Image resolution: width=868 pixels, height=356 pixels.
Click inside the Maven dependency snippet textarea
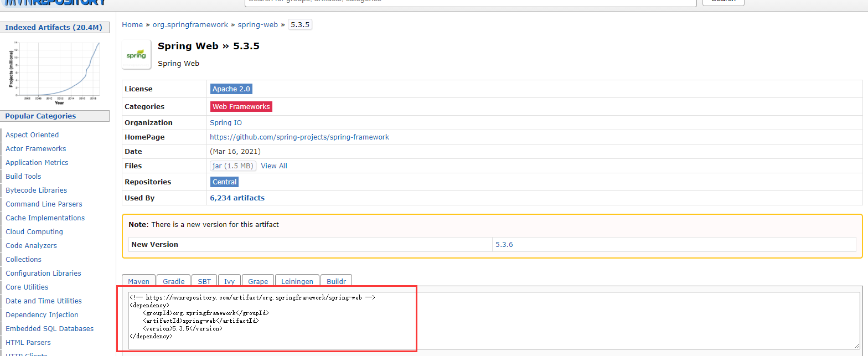(494, 321)
